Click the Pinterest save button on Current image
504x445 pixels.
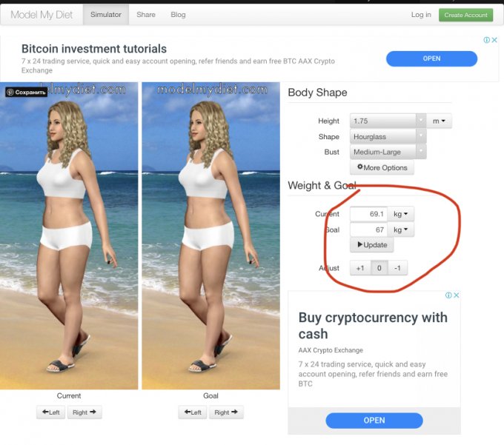[27, 92]
